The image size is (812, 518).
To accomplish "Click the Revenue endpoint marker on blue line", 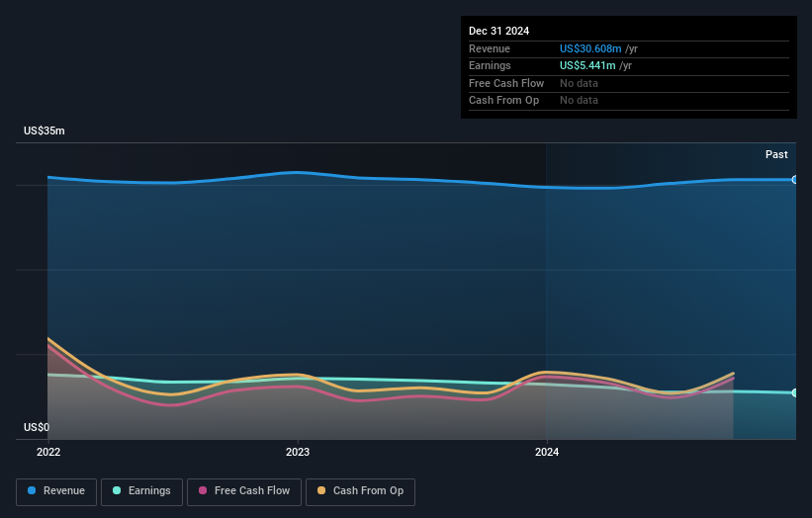I will pos(795,180).
